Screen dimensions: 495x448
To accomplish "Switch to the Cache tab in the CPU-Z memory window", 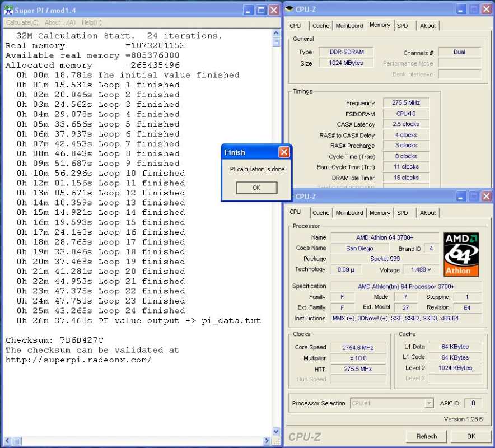I will click(x=321, y=26).
